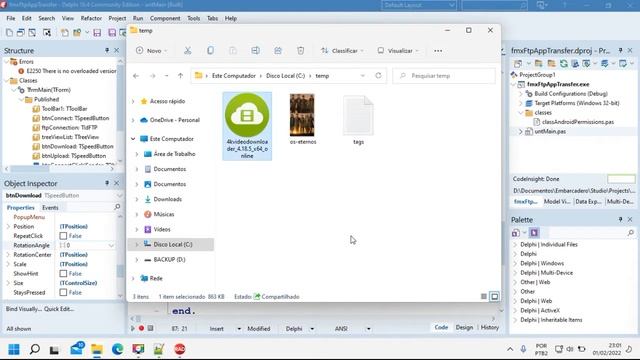Expand Delphi | Individual Files palette category
This screenshot has width=640, height=360.
515,244
